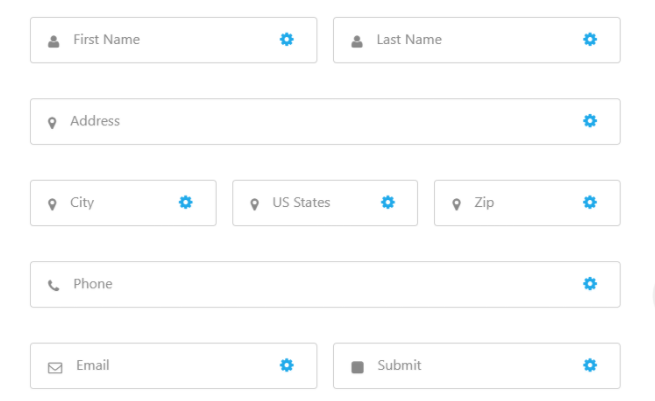Open settings gear for First Name field
Image resolution: width=655 pixels, height=401 pixels.
[x=287, y=39]
